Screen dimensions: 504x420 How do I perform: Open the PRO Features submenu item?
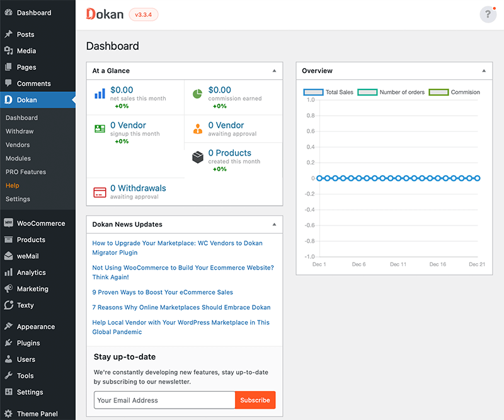click(26, 172)
